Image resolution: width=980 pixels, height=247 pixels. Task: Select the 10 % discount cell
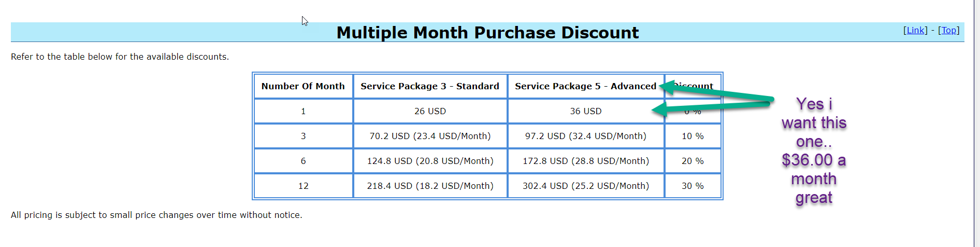click(x=693, y=136)
